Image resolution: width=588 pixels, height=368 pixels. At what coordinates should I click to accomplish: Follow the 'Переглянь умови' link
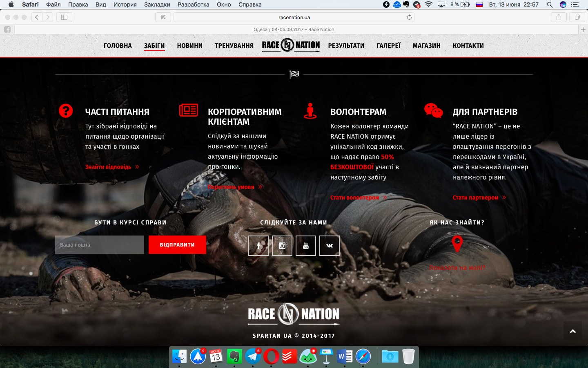click(235, 187)
